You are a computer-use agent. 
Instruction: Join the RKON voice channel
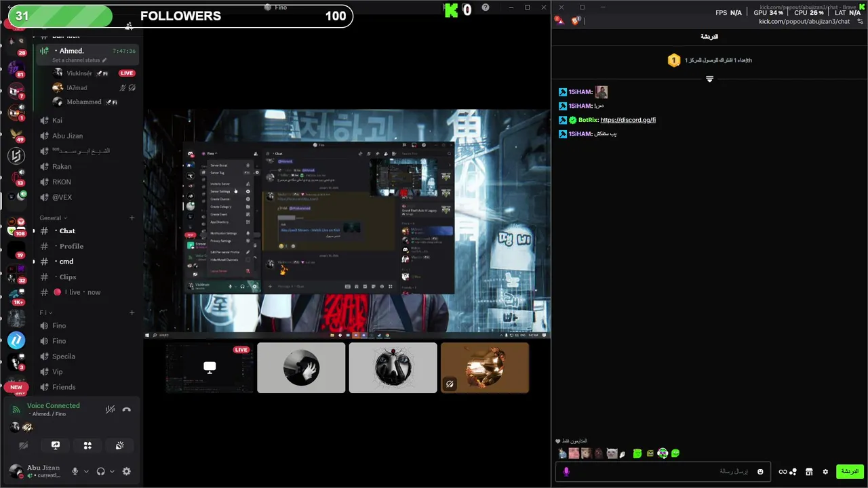tap(88, 182)
